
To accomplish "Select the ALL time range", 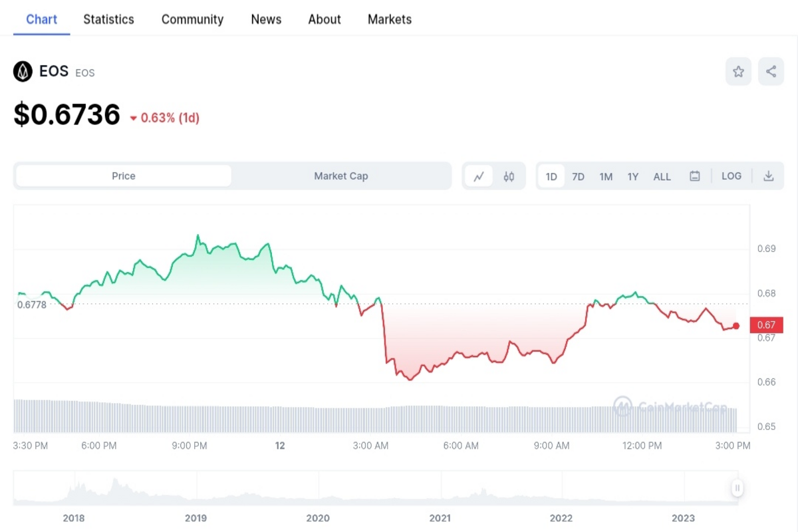I will pos(662,176).
